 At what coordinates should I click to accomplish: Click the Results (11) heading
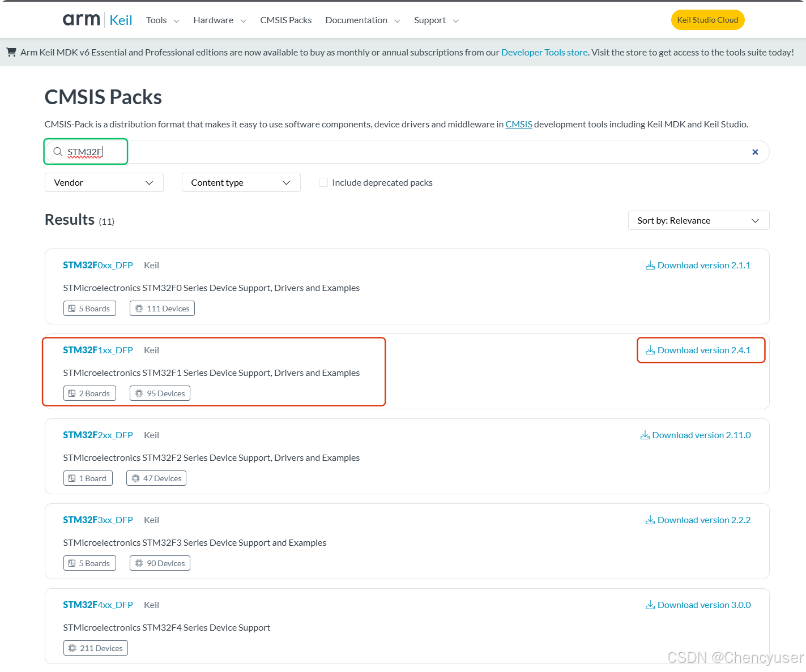[x=80, y=220]
